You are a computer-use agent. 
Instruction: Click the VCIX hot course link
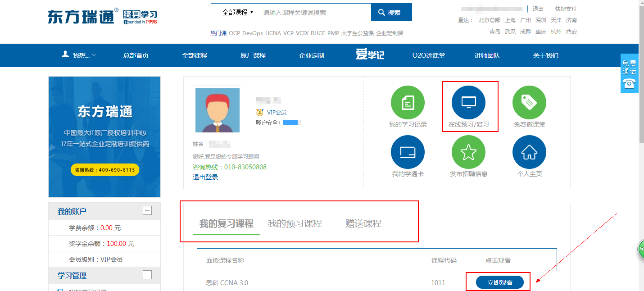[x=302, y=33]
